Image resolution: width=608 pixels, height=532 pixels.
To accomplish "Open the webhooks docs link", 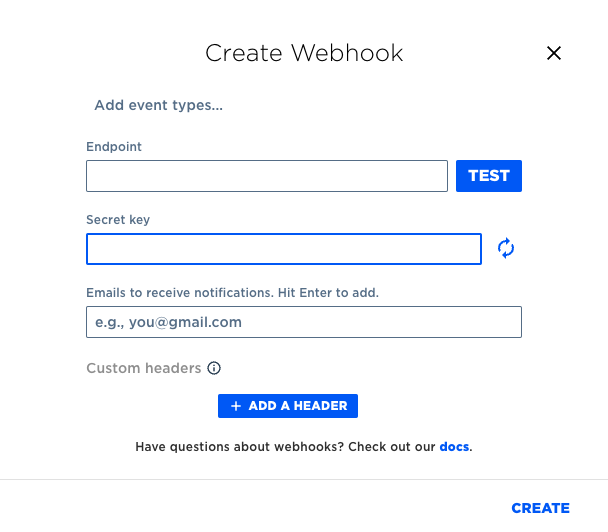I will tap(454, 447).
